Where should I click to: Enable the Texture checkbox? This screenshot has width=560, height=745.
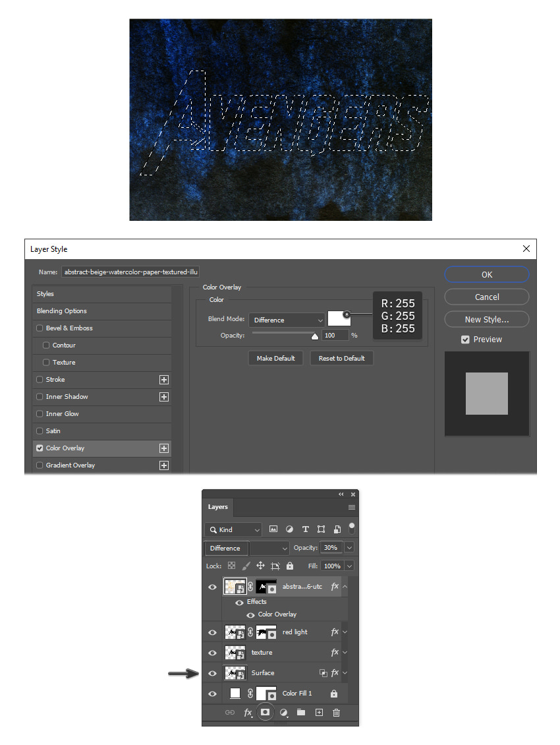point(46,362)
